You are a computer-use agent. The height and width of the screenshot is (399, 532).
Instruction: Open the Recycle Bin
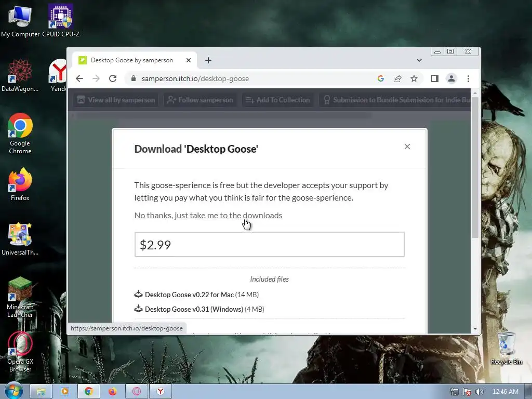506,349
